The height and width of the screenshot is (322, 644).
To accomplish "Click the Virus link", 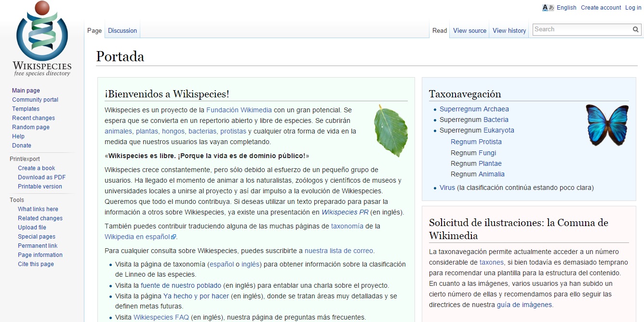I will click(x=447, y=188).
